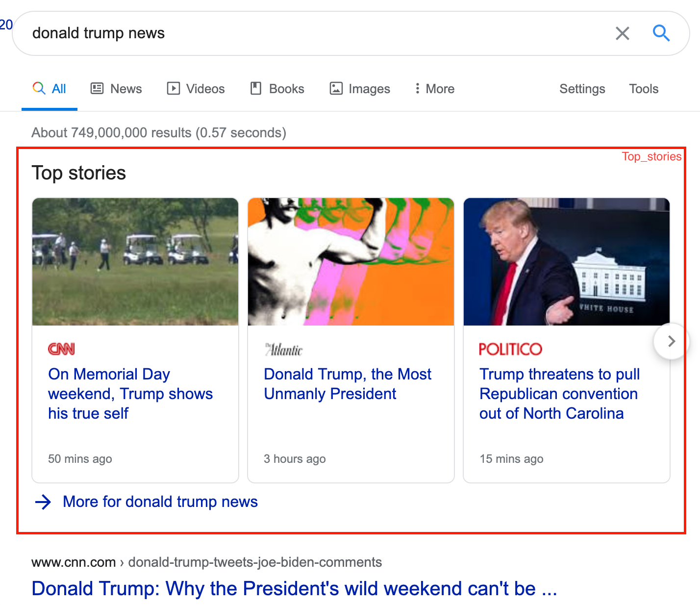The height and width of the screenshot is (605, 700).
Task: Open 'Trump threatens to pull Republican convention' headline
Action: [560, 394]
